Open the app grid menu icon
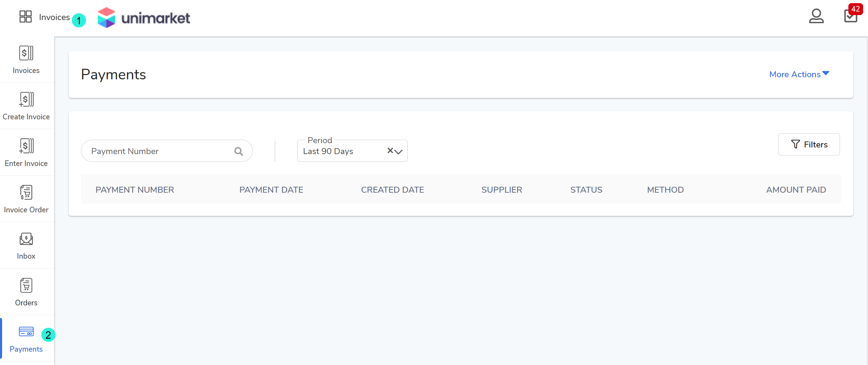 (x=25, y=16)
